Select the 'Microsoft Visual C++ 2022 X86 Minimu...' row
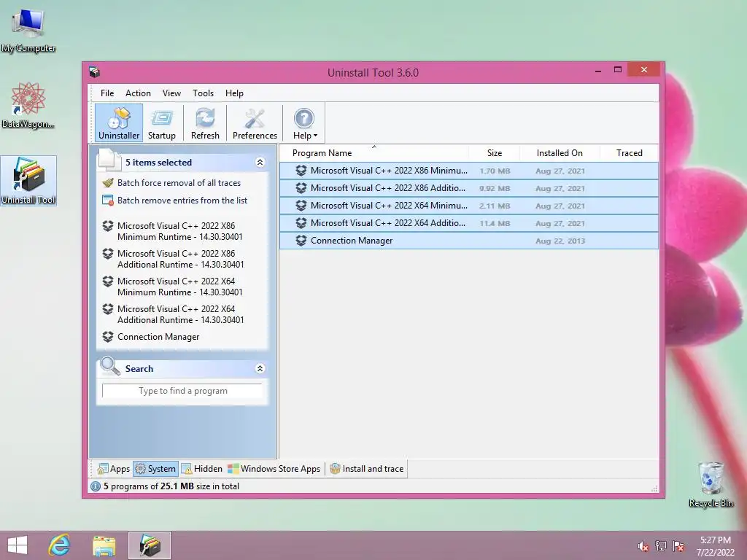The image size is (747, 560). pyautogui.click(x=469, y=171)
